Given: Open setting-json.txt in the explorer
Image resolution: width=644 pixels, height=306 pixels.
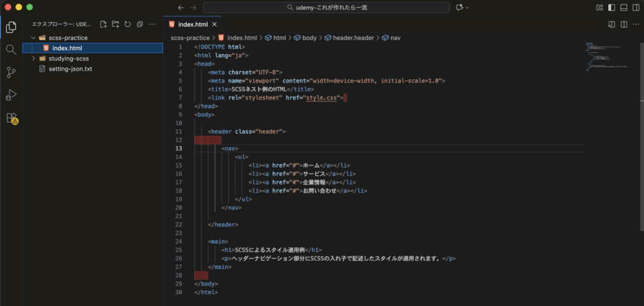Looking at the screenshot, I should pyautogui.click(x=70, y=69).
